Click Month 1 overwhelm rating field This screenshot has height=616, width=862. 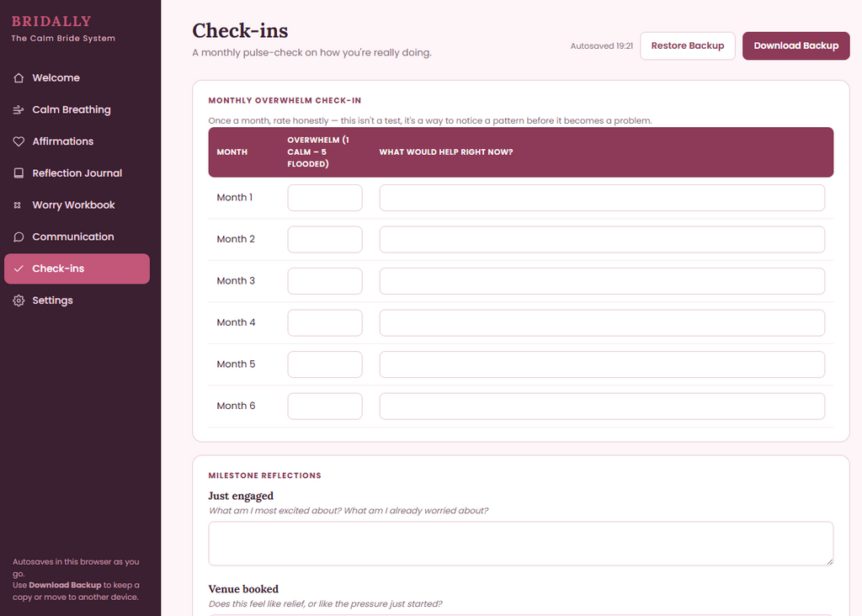(x=325, y=198)
